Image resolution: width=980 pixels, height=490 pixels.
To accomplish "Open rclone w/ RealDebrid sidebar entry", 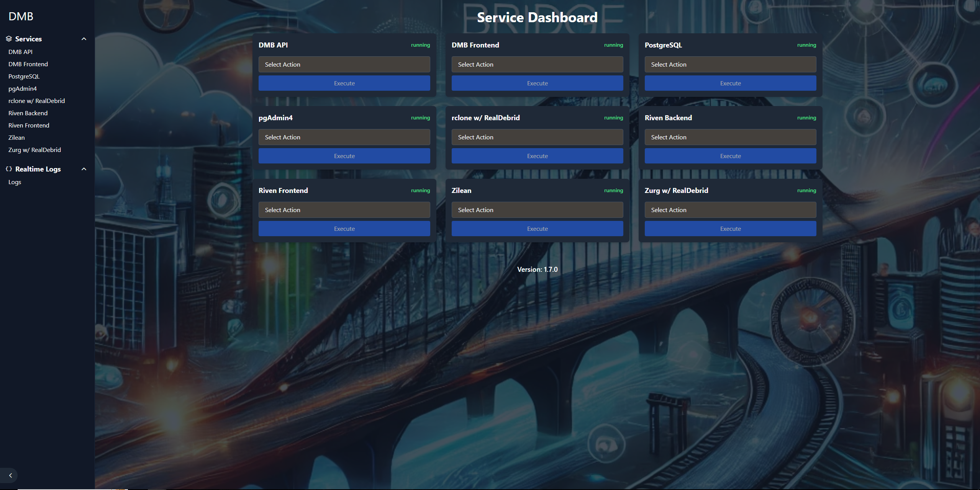I will (x=36, y=101).
